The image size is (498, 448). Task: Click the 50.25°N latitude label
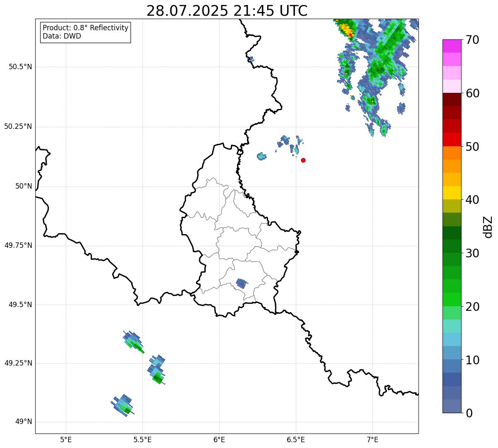(x=18, y=126)
